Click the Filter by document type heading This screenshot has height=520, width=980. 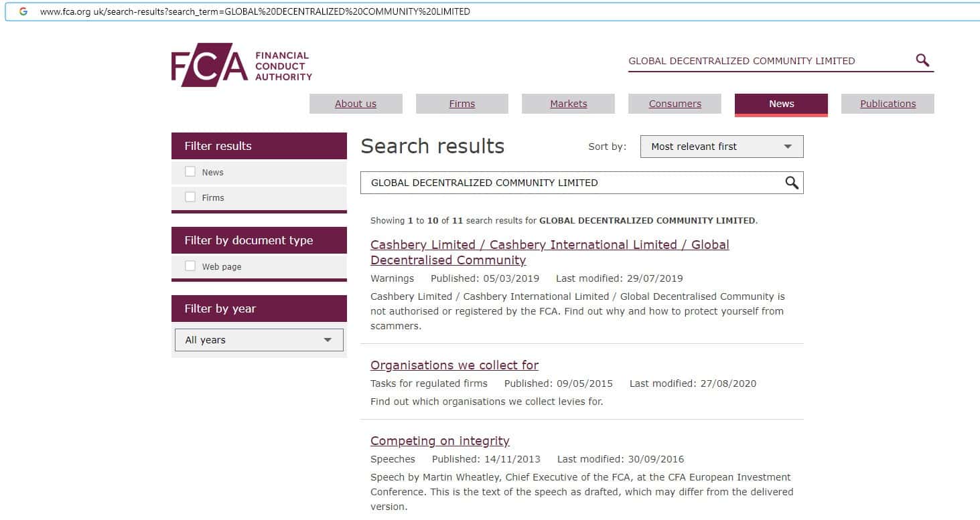pyautogui.click(x=249, y=240)
